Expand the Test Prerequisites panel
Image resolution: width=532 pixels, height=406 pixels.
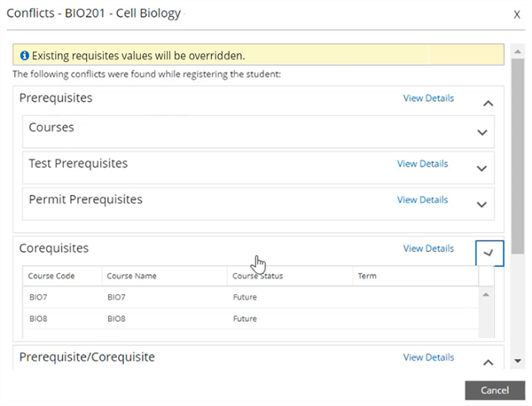pos(482,168)
